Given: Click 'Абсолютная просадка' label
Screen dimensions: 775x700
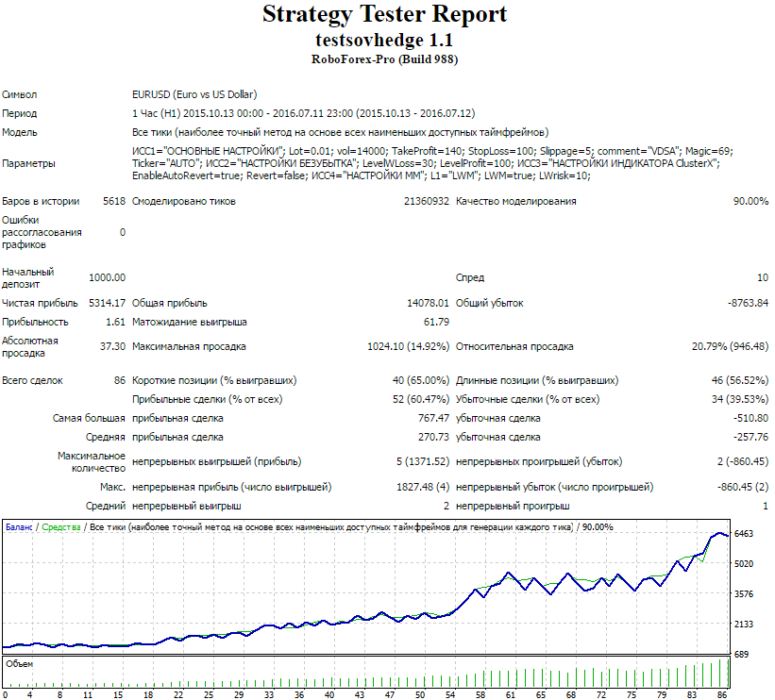Looking at the screenshot, I should (30, 347).
